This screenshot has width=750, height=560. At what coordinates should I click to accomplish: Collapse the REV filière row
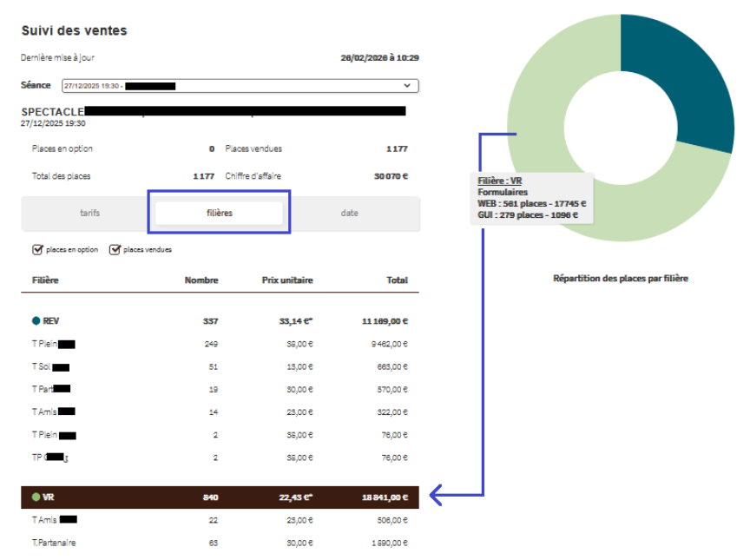pos(51,321)
